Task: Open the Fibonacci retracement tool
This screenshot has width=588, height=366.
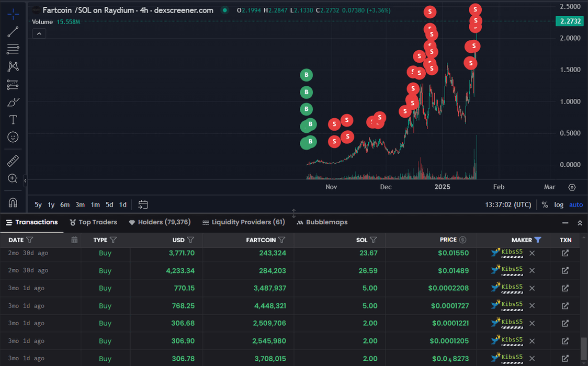Action: click(x=13, y=49)
